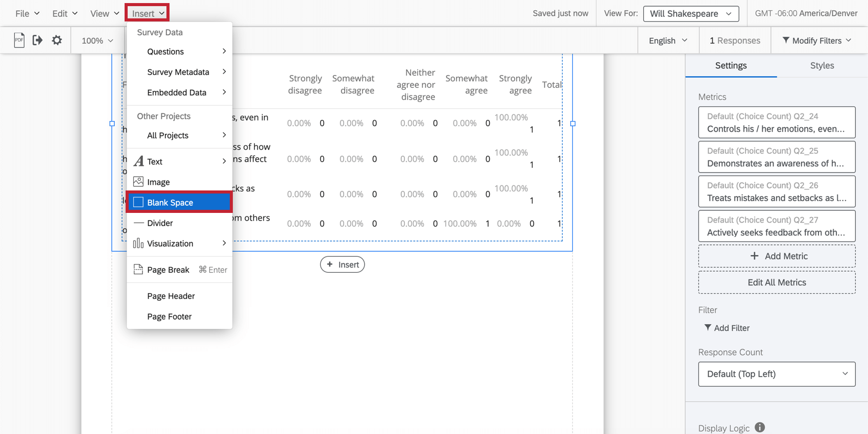Select the Q2_24 Controls emotions metric
The image size is (868, 434).
776,123
